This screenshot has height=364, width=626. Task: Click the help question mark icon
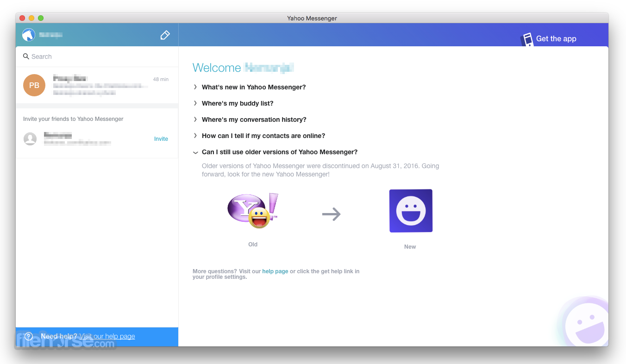click(x=29, y=336)
